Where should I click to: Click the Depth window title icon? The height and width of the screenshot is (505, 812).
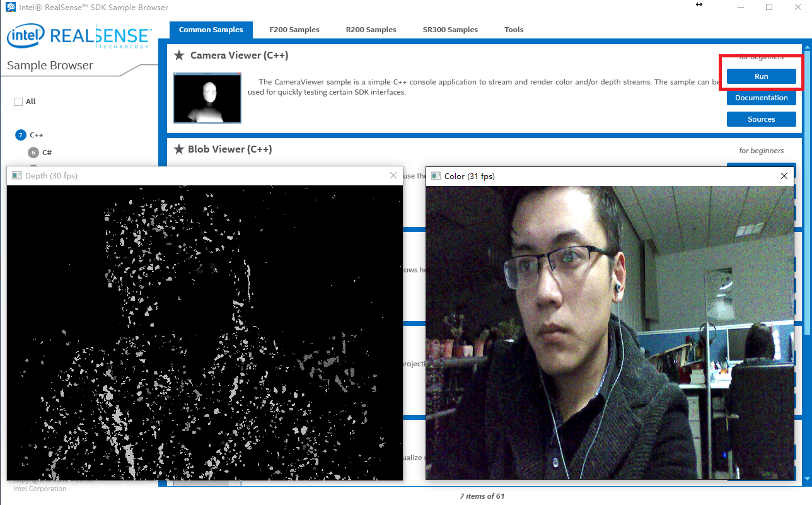17,175
